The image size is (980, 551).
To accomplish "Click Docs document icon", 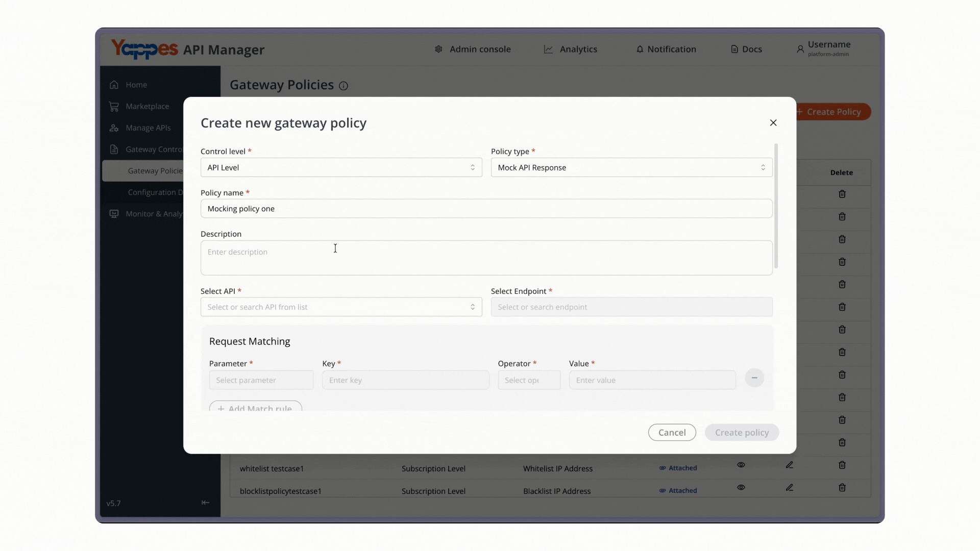I will tap(734, 49).
